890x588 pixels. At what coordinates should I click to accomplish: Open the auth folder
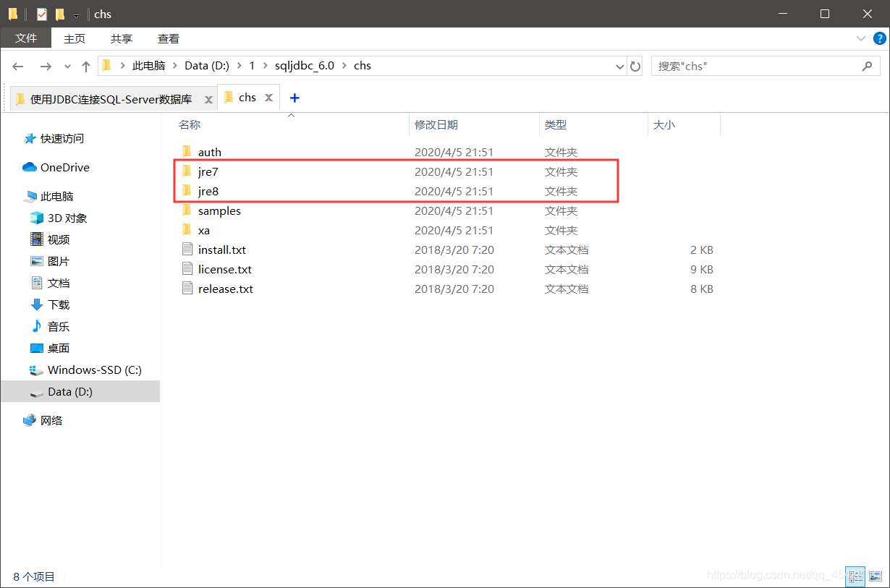[209, 152]
